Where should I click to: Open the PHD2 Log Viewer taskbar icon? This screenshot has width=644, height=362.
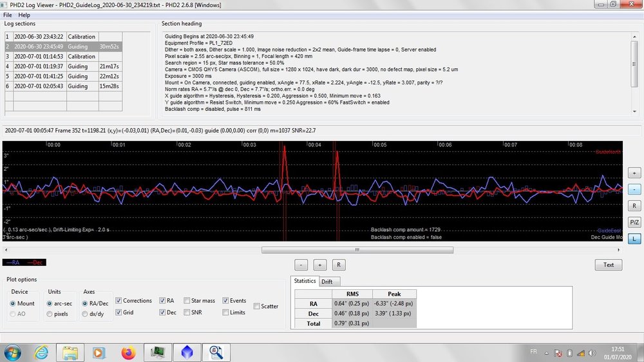[x=216, y=352]
